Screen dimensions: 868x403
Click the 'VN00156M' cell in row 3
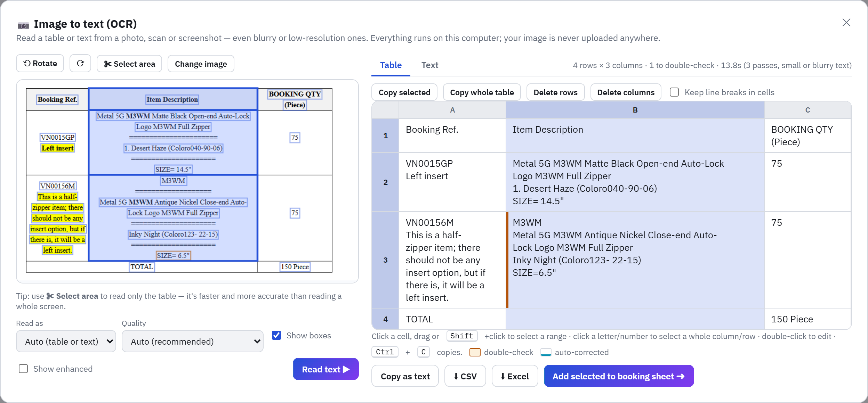(x=452, y=260)
